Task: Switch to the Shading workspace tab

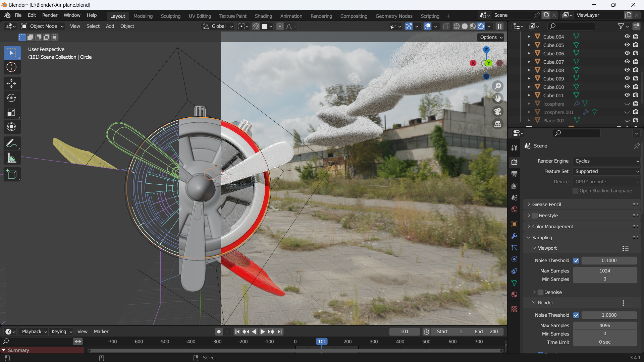Action: coord(263,16)
